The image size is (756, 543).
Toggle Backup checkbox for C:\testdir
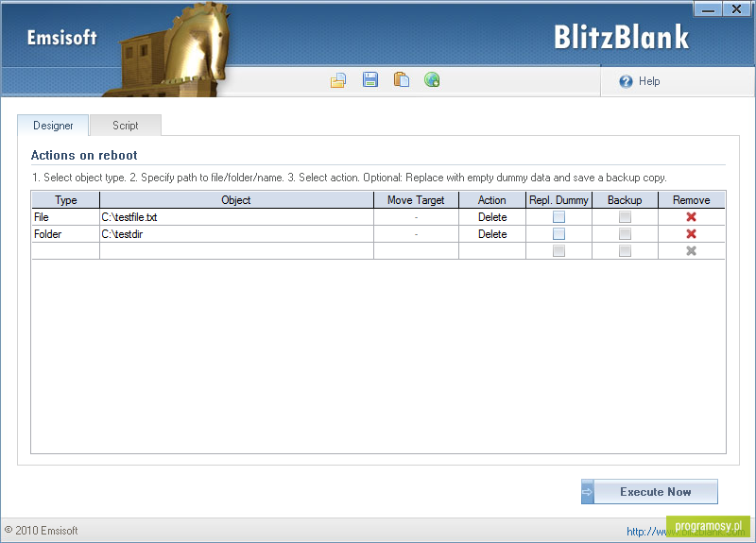[x=625, y=233]
